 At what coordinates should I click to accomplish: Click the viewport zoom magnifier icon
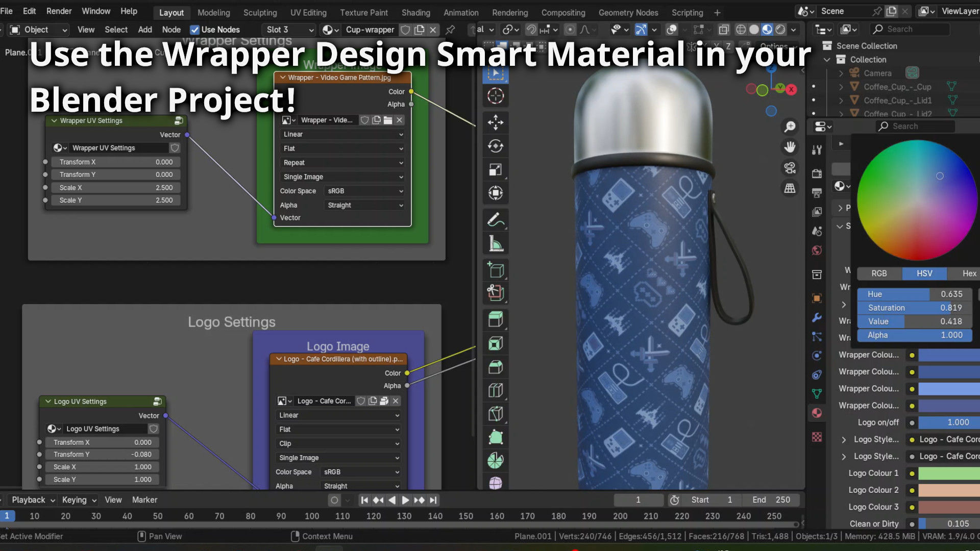(790, 127)
